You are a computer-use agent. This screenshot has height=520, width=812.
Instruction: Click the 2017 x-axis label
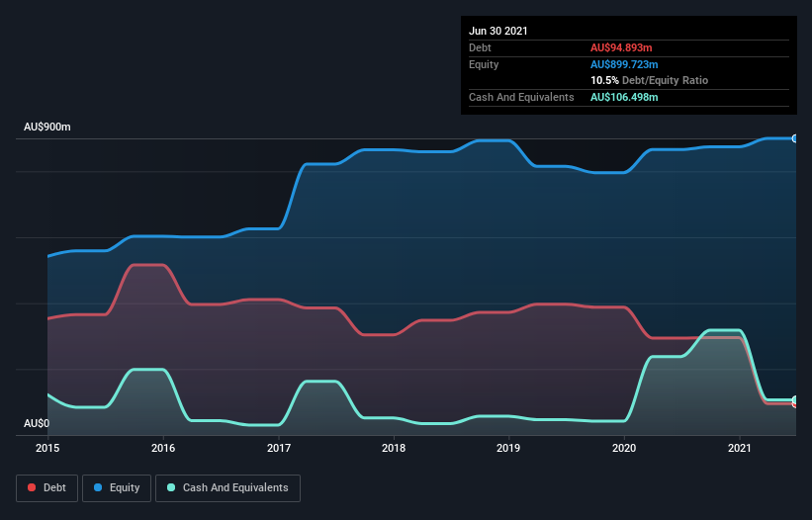click(x=279, y=448)
